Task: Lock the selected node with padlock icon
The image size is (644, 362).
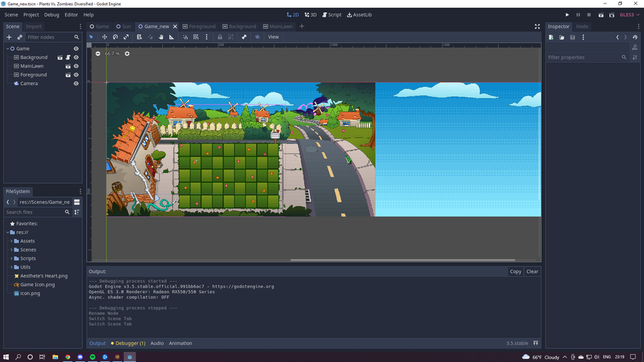Action: pos(220,37)
